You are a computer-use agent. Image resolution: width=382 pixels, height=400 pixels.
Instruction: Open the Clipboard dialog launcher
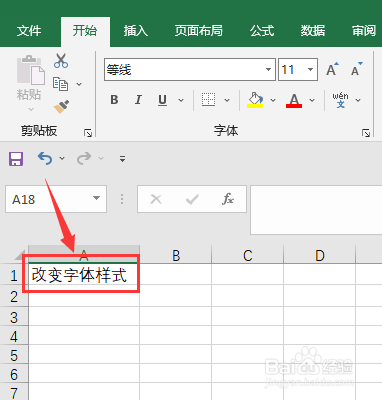(x=88, y=133)
